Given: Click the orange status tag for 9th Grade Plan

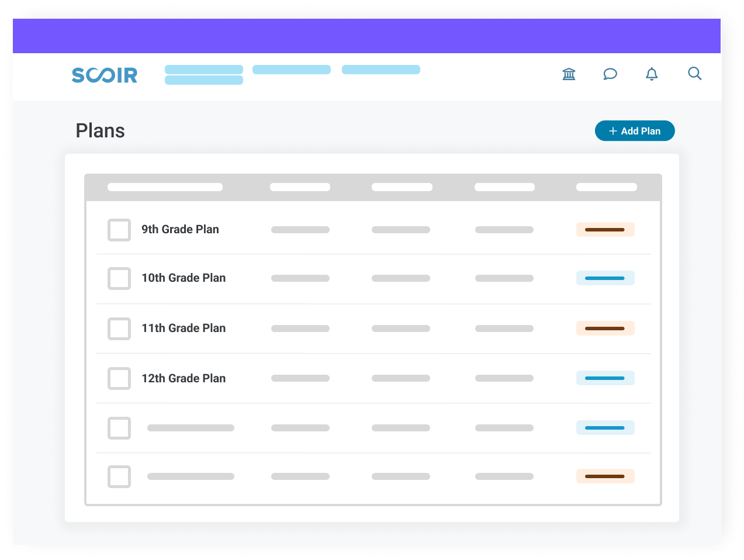Looking at the screenshot, I should [605, 230].
